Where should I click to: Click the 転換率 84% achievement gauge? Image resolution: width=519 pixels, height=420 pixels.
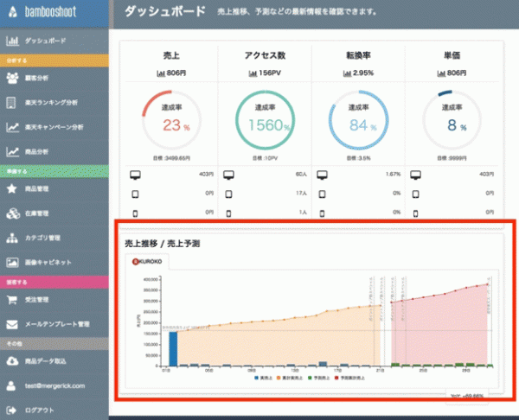tap(358, 120)
